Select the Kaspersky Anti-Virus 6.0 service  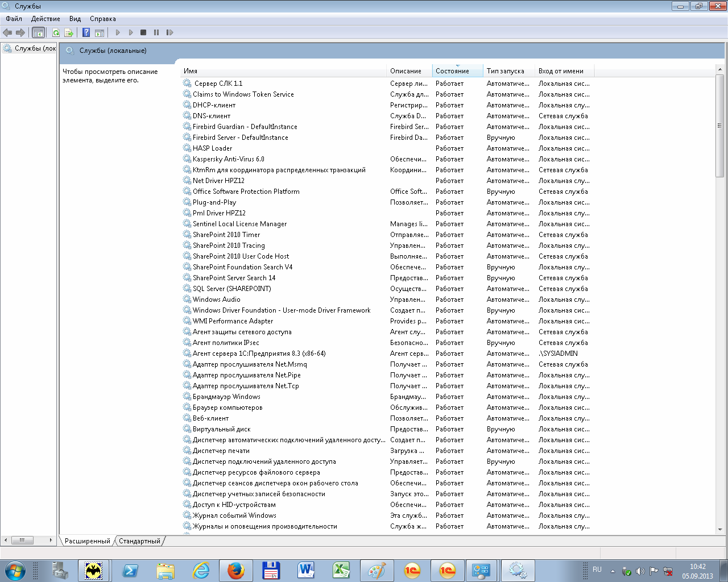tap(228, 159)
